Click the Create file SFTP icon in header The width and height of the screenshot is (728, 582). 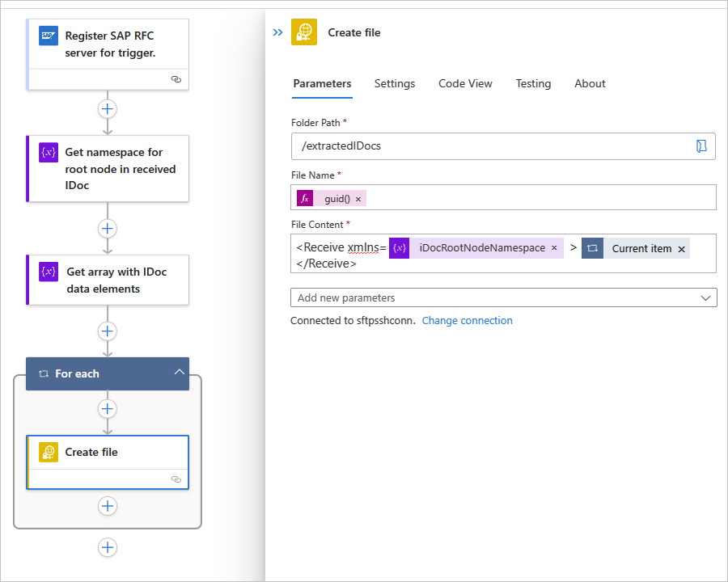click(304, 32)
